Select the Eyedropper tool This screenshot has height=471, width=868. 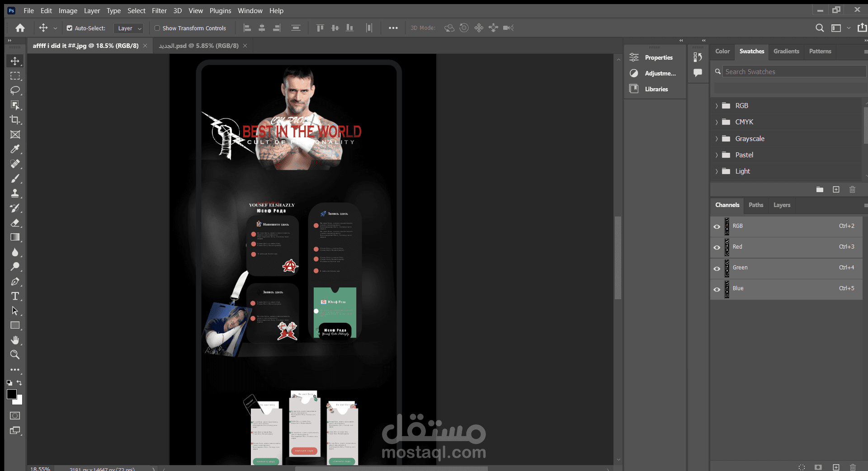tap(15, 149)
